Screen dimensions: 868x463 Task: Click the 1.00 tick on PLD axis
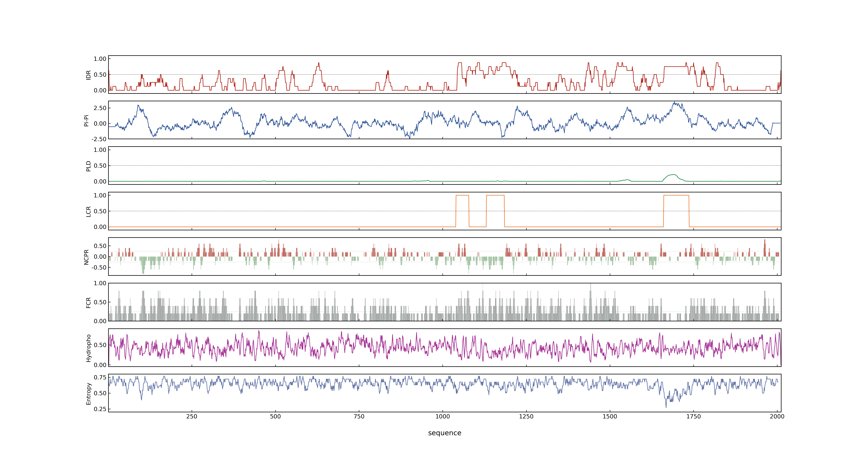click(x=100, y=150)
